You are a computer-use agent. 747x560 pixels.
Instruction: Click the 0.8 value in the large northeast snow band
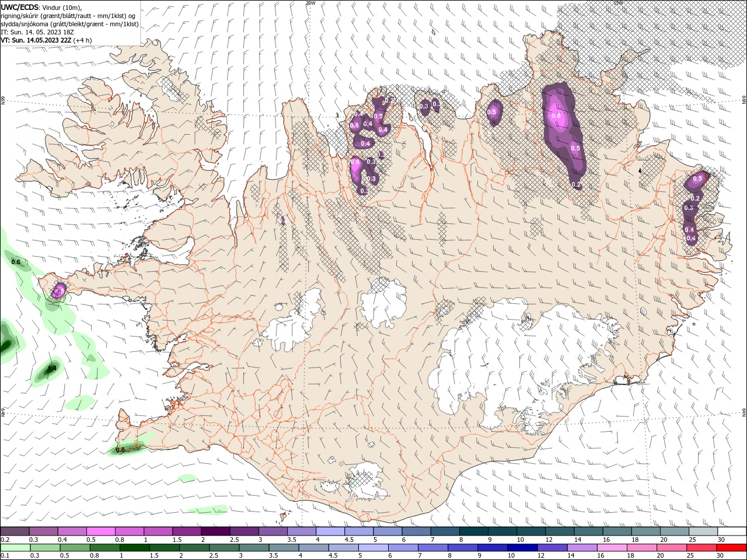tap(556, 116)
